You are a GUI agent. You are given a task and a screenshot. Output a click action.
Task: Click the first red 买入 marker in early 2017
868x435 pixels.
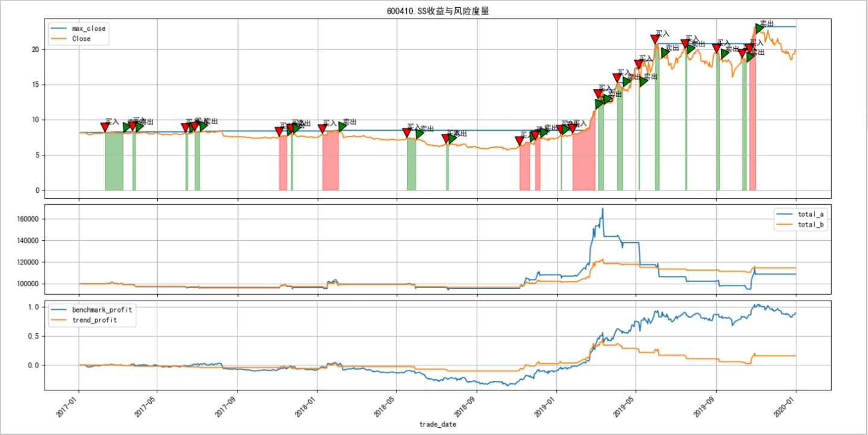click(105, 127)
